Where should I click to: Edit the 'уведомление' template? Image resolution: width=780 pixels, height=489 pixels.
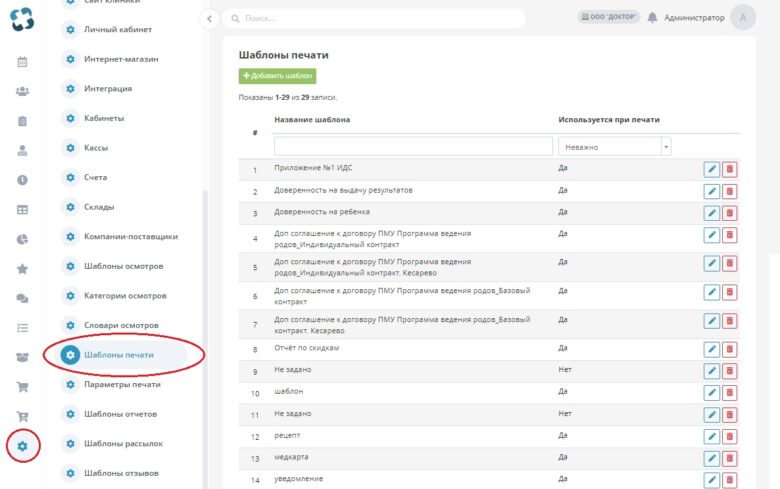(712, 480)
